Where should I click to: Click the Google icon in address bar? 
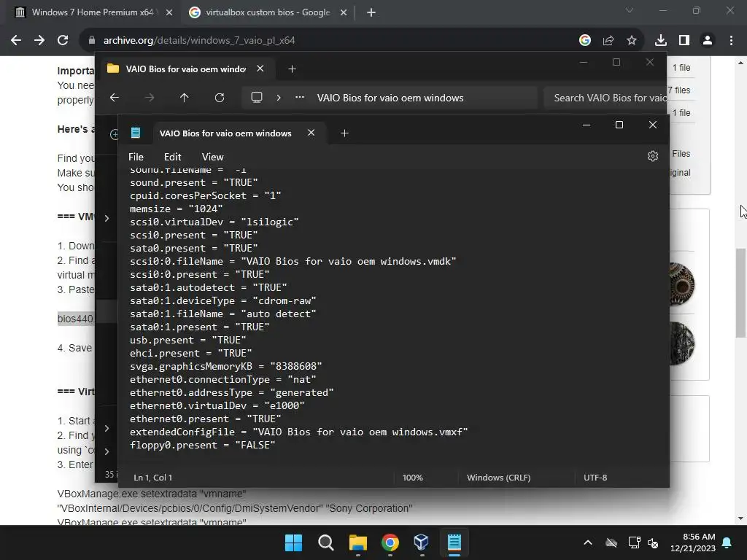coord(585,41)
